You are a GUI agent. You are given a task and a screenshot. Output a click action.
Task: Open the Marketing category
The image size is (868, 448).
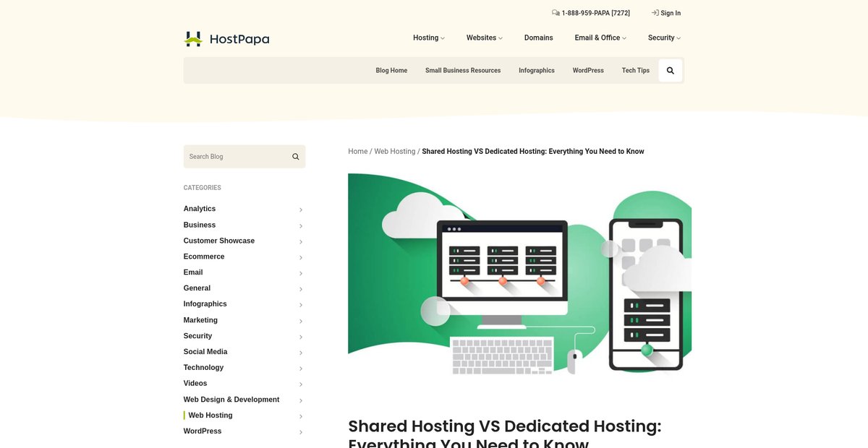pyautogui.click(x=200, y=320)
